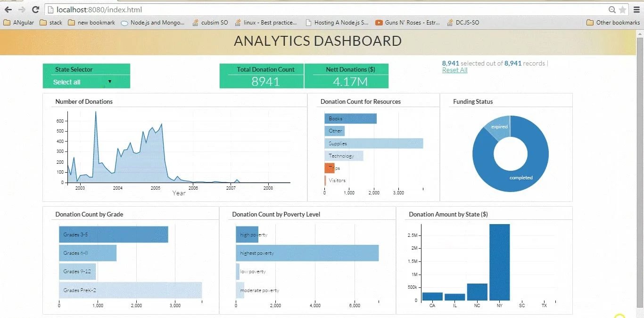Click the Reset All link

pyautogui.click(x=454, y=70)
